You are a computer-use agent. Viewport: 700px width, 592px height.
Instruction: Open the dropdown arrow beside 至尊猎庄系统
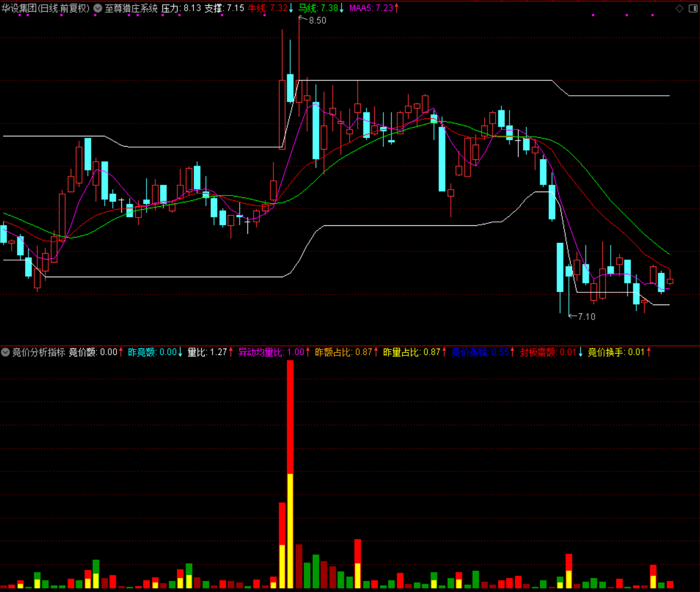pos(98,8)
